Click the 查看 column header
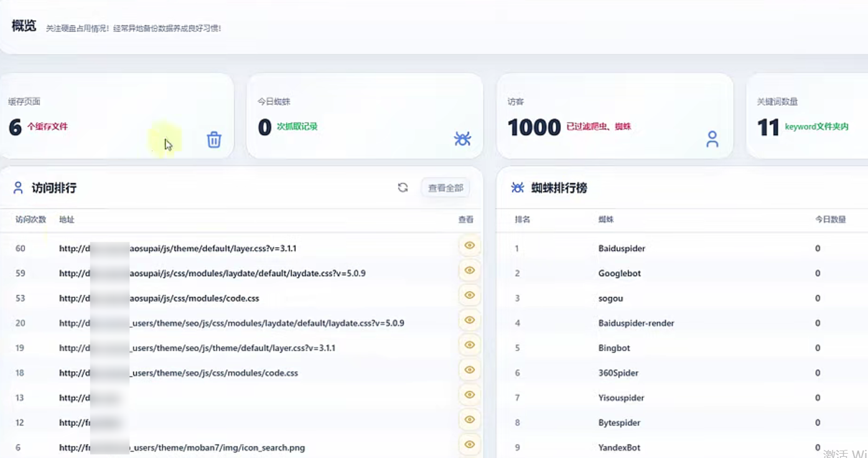868x458 pixels. coord(466,220)
